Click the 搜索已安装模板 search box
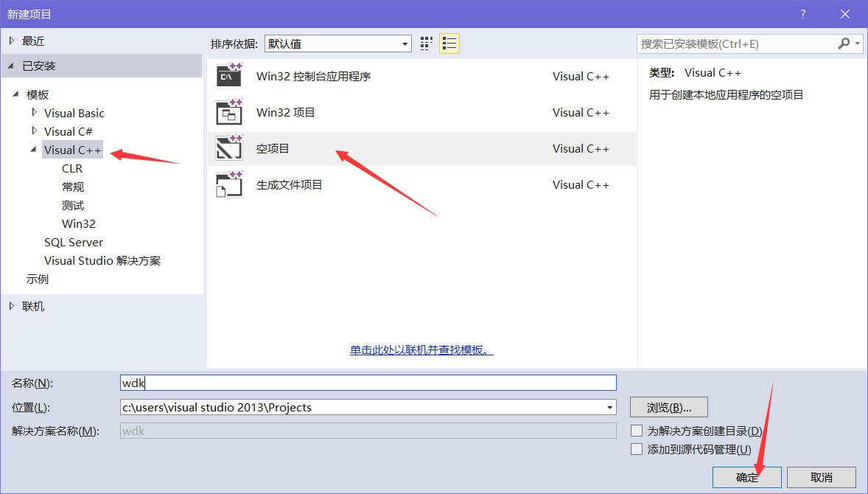 click(736, 44)
